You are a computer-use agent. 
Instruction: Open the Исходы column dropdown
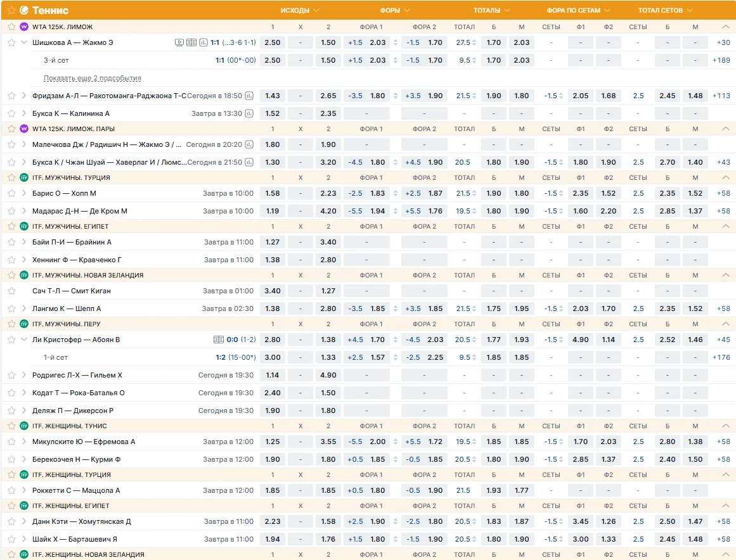(x=300, y=10)
